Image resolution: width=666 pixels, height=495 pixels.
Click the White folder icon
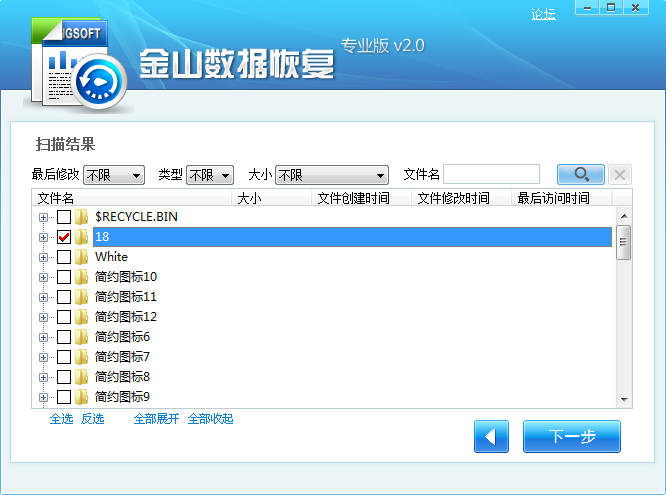point(82,257)
